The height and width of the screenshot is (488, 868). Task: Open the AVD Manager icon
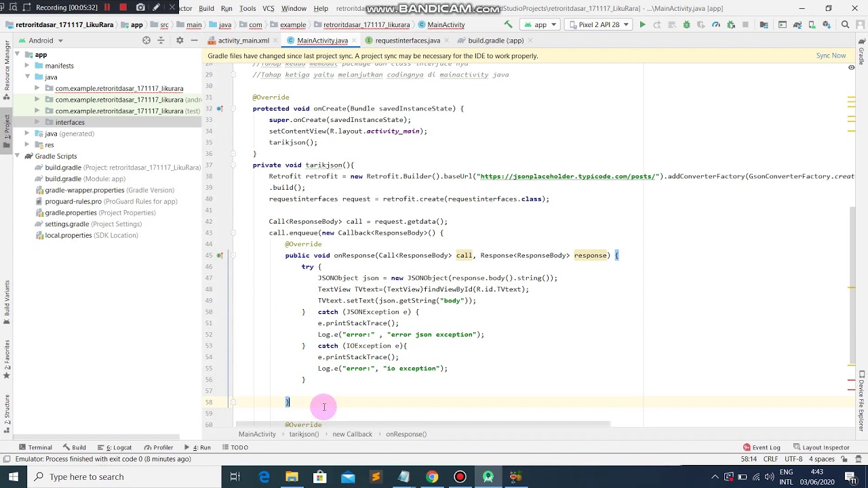[x=812, y=24]
